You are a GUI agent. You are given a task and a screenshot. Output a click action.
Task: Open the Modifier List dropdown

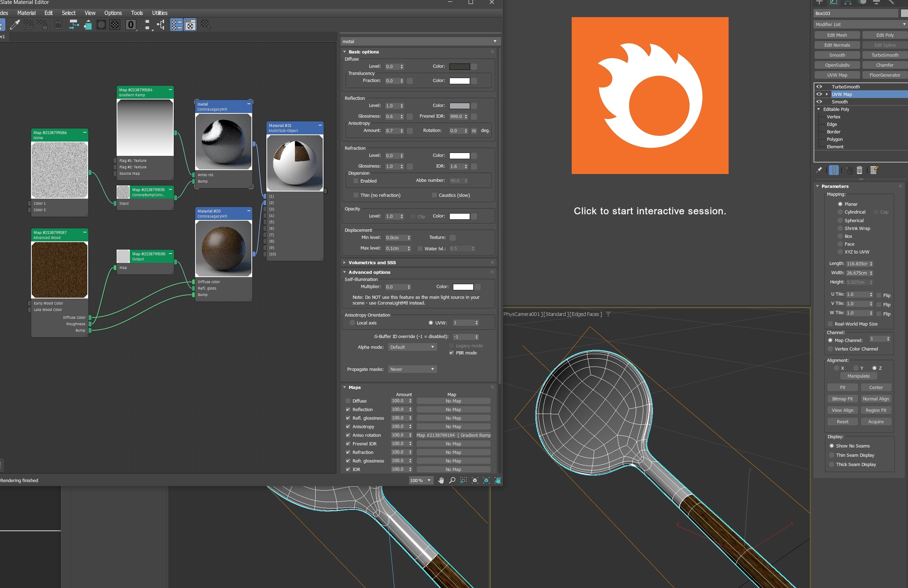click(x=861, y=24)
